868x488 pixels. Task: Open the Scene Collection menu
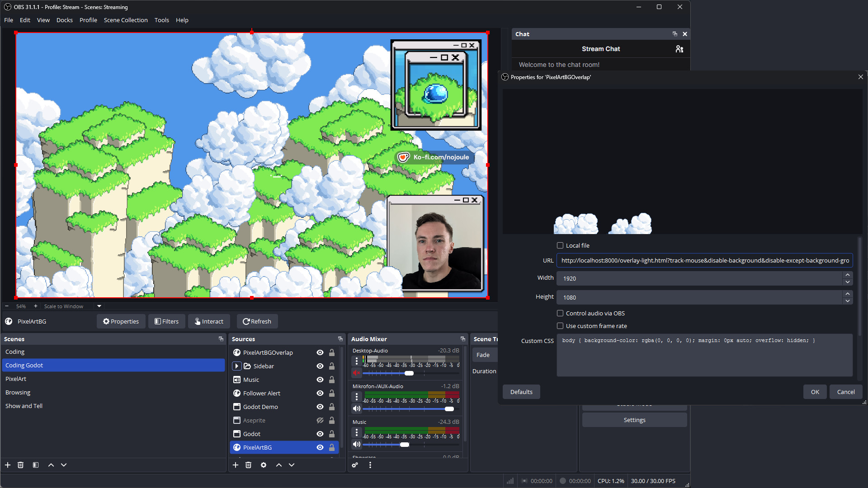[x=126, y=20]
